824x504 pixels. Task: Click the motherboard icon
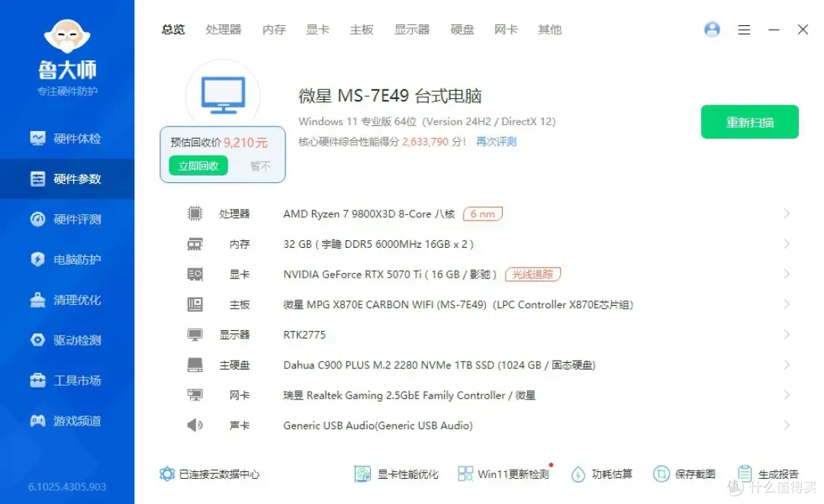(x=195, y=304)
